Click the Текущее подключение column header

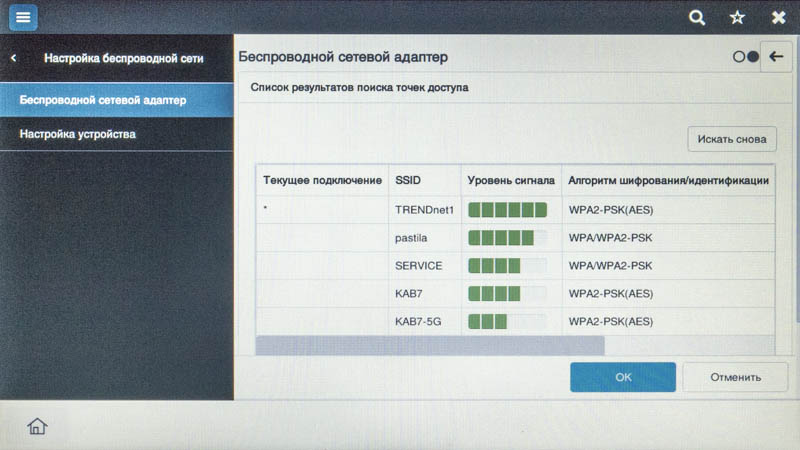pos(322,180)
